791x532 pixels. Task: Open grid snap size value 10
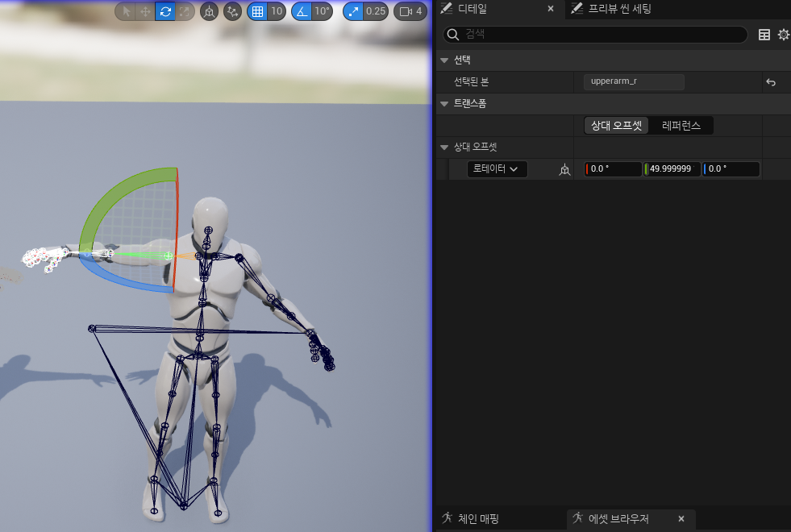click(277, 11)
